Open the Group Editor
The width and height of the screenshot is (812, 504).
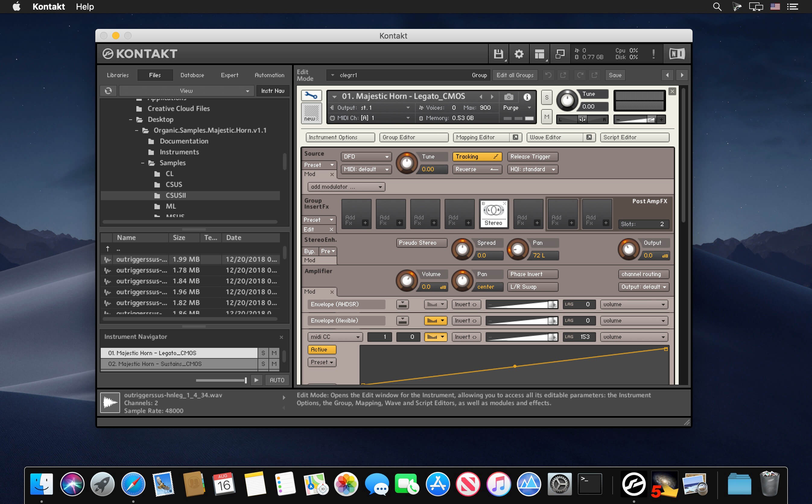414,137
